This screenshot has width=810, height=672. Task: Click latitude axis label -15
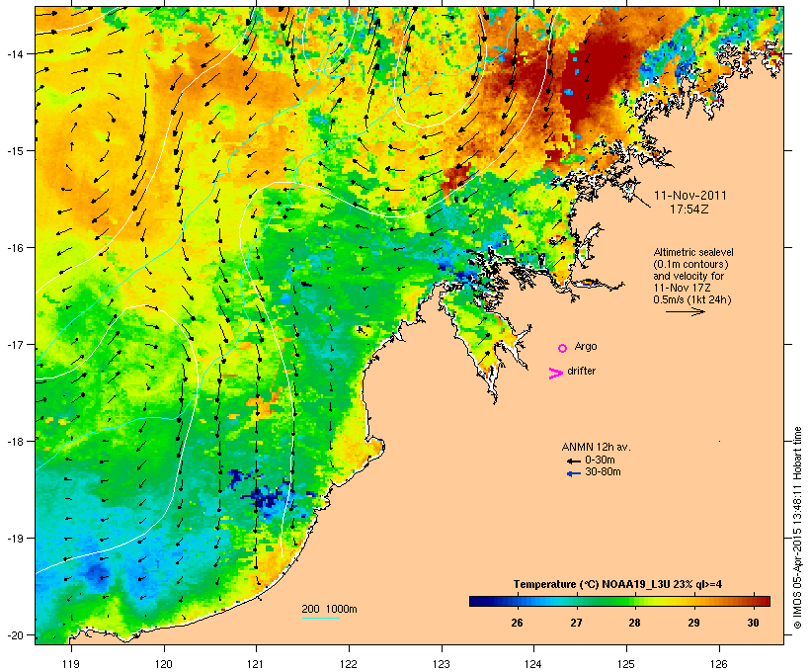click(x=14, y=151)
